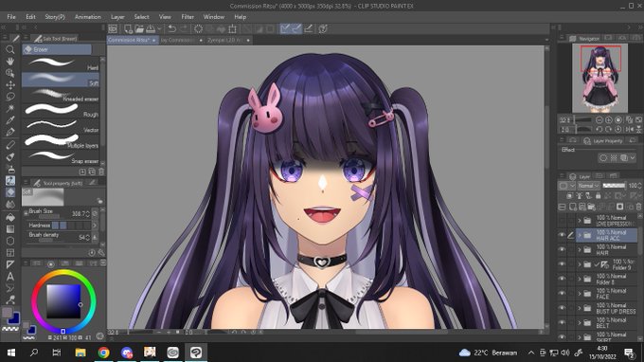Viewport: 644px width, 362px height.
Task: Select the Lasso selection tool
Action: [x=10, y=97]
